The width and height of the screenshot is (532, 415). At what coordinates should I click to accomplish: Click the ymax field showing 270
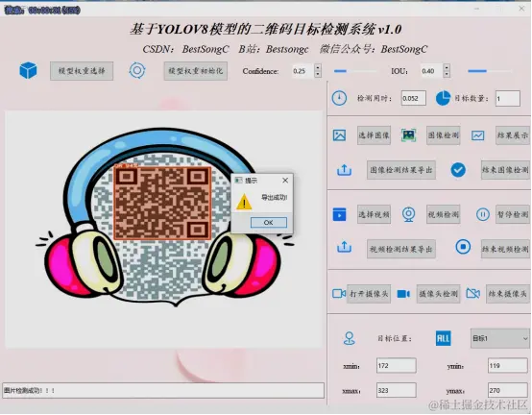(x=508, y=390)
